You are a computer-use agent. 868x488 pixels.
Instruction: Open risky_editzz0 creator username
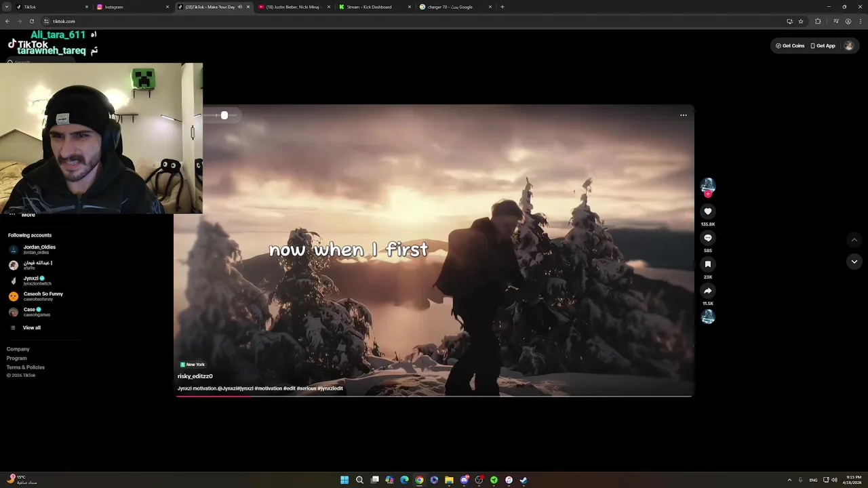(195, 376)
